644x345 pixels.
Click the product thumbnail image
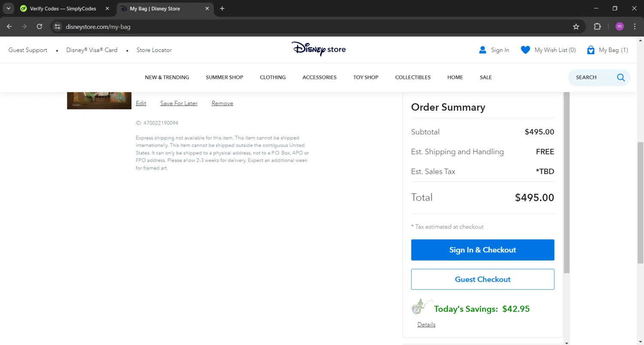pyautogui.click(x=99, y=100)
